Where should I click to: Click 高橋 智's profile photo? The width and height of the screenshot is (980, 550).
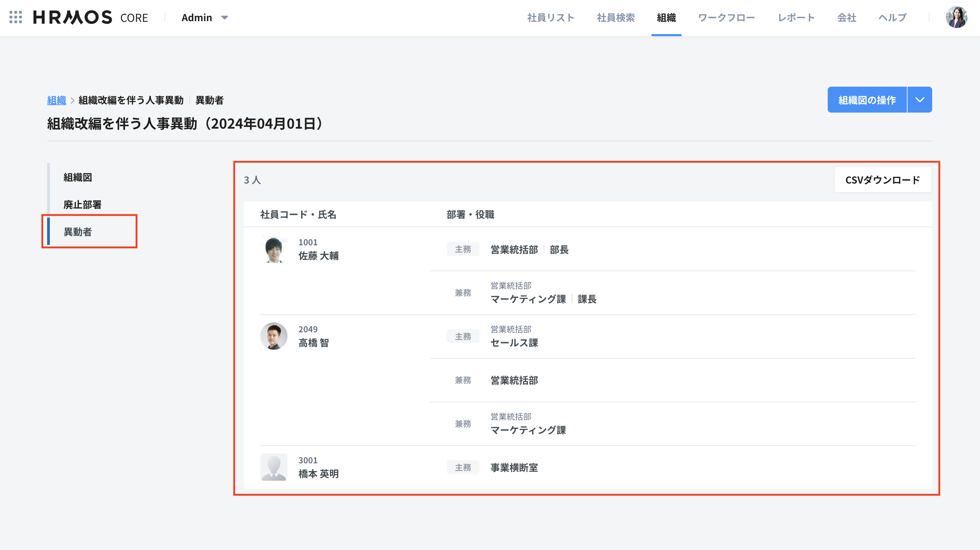[x=274, y=336]
